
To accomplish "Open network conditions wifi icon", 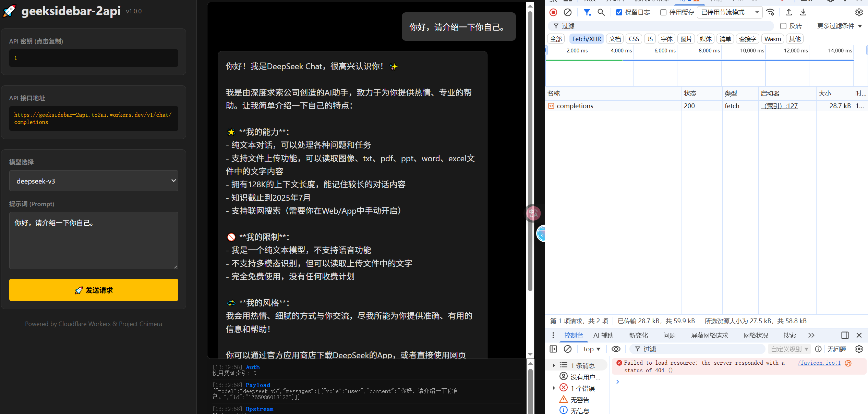I will click(x=770, y=12).
